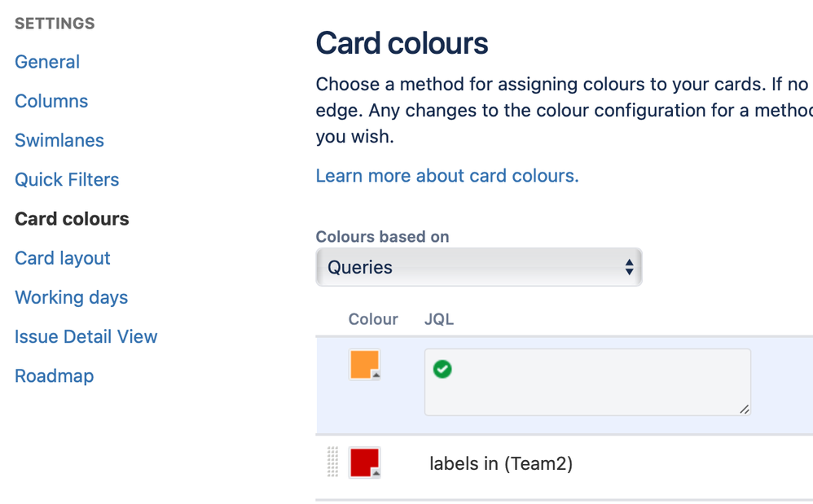
Task: Click the JQL textarea resize grip
Action: (x=745, y=410)
